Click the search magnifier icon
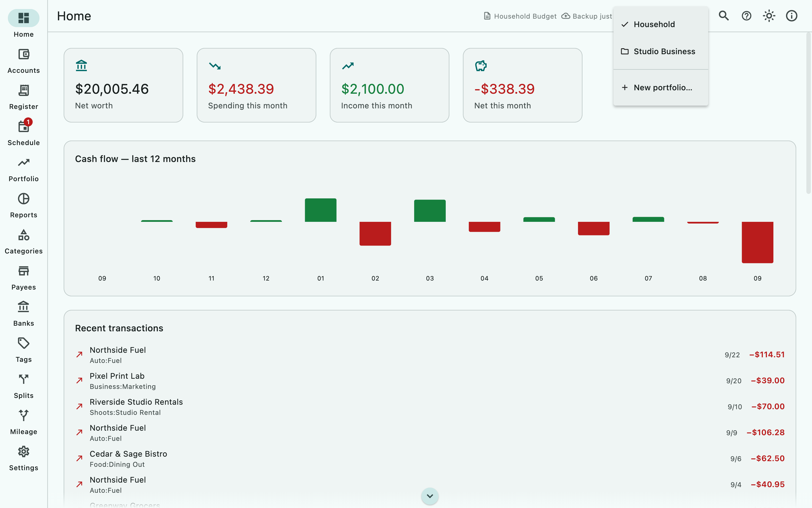 (x=724, y=16)
